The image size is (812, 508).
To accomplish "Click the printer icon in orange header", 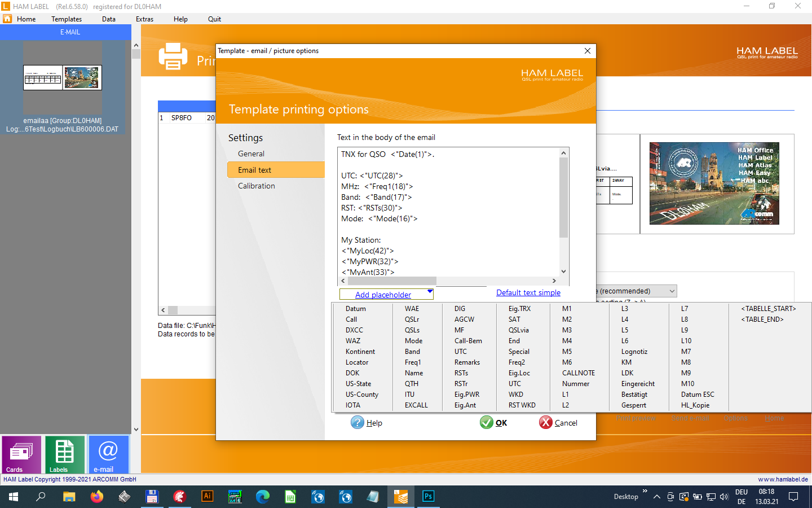I will [x=173, y=56].
